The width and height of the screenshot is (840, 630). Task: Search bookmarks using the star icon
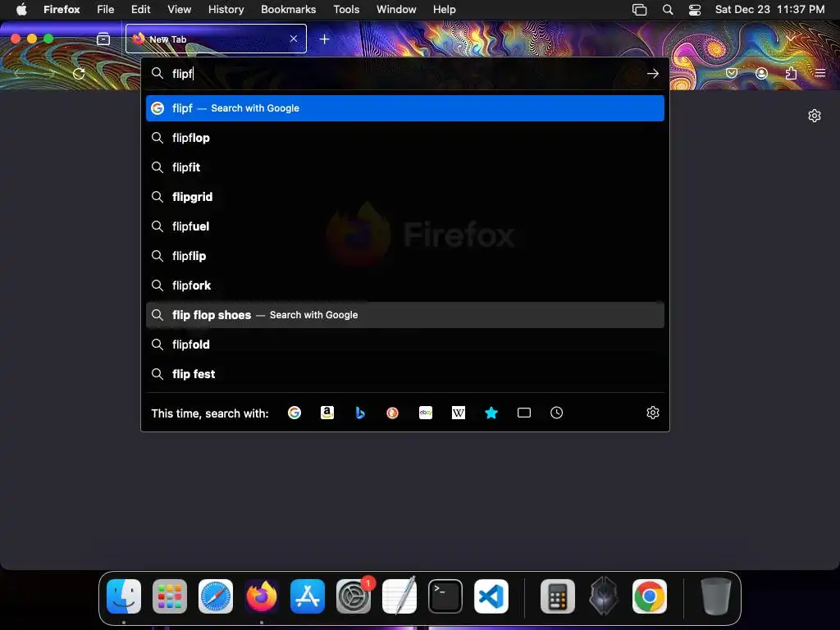[x=491, y=413]
